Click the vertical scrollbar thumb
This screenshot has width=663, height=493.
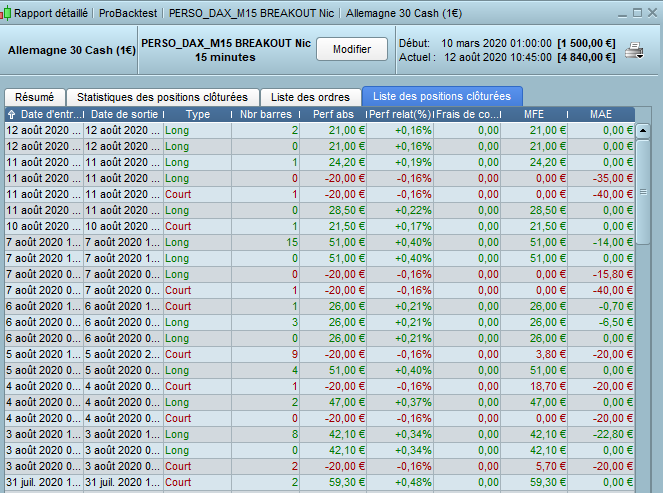643,192
